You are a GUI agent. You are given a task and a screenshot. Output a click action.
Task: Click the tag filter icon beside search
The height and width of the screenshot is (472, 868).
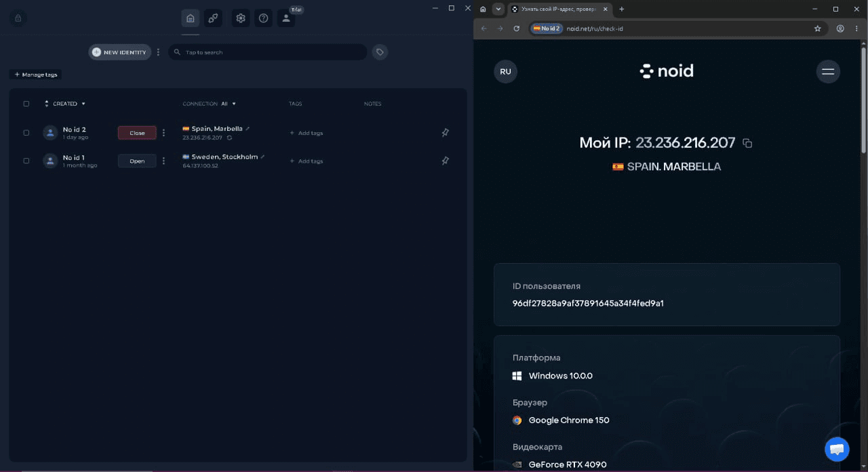tap(380, 52)
